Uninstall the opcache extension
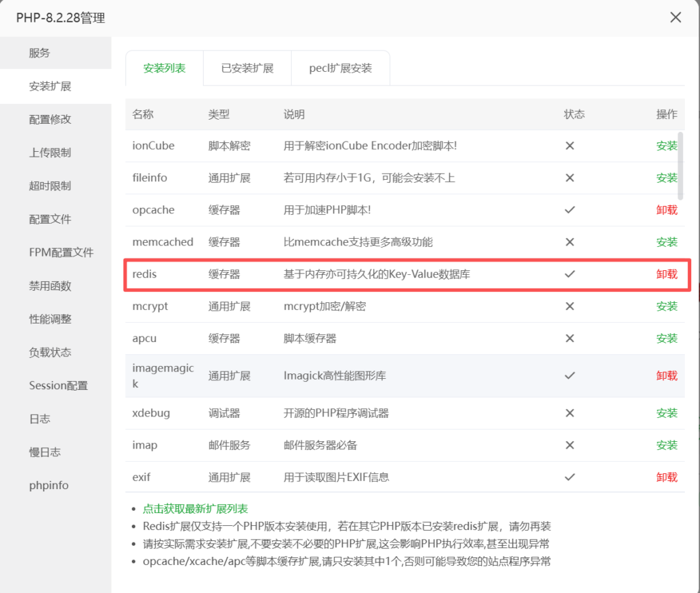This screenshot has height=593, width=700. pyautogui.click(x=667, y=210)
